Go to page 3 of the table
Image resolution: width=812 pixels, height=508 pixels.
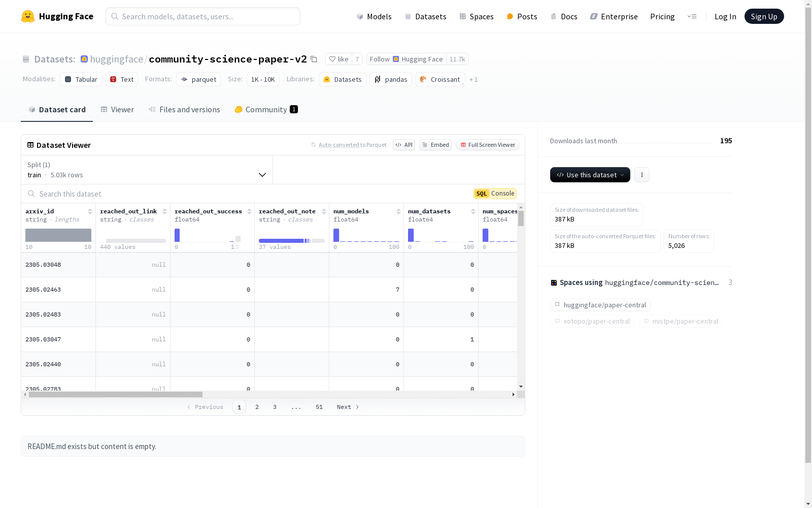point(275,407)
